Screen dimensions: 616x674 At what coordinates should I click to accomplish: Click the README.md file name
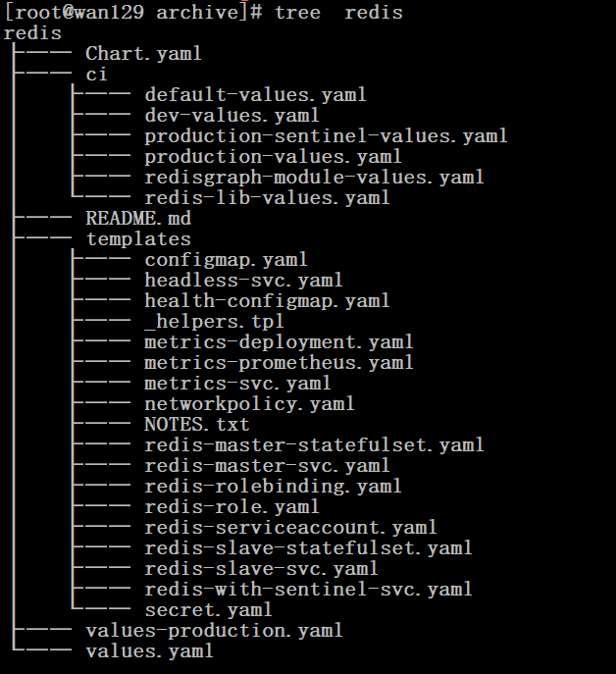138,219
